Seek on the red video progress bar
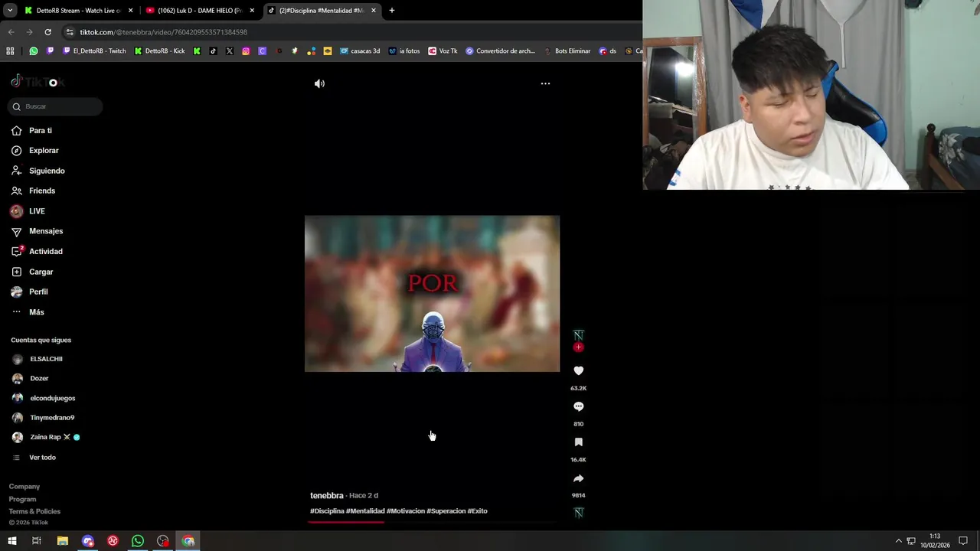The image size is (980, 551). click(x=432, y=522)
